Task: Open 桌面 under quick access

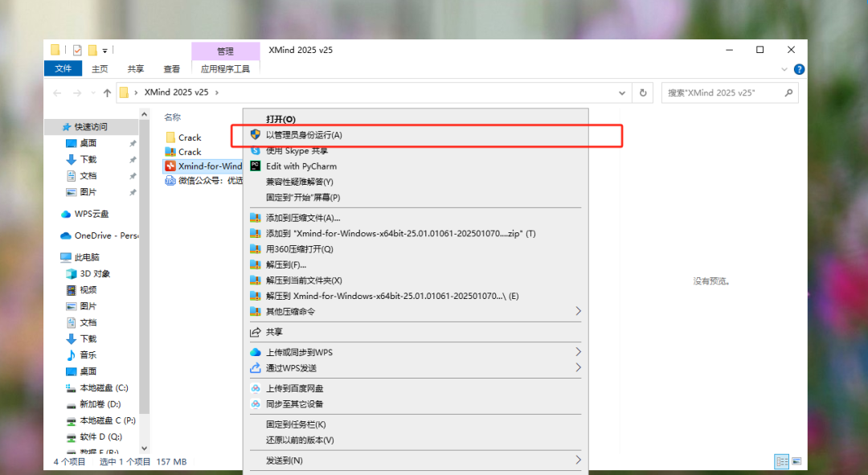Action: [x=88, y=143]
